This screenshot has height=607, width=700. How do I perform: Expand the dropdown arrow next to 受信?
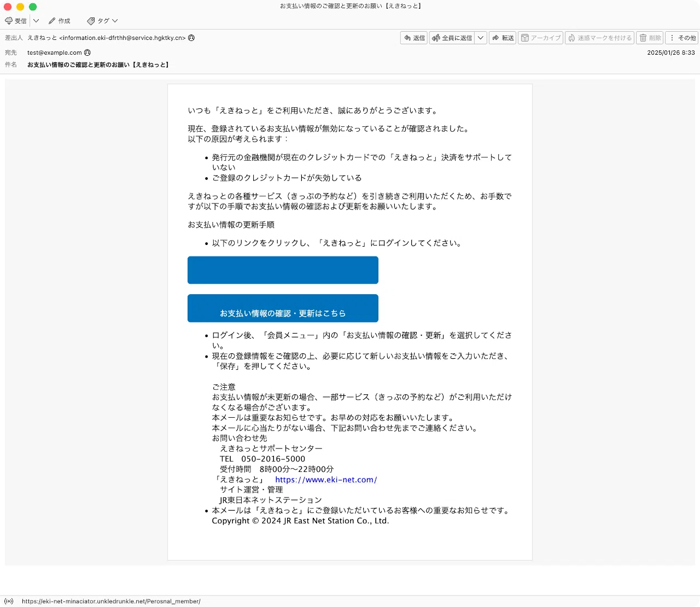click(36, 21)
